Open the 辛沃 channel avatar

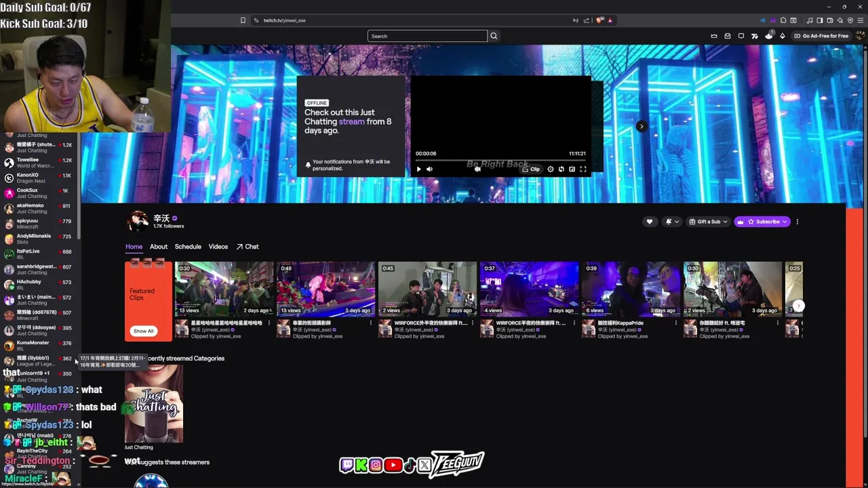coord(138,221)
